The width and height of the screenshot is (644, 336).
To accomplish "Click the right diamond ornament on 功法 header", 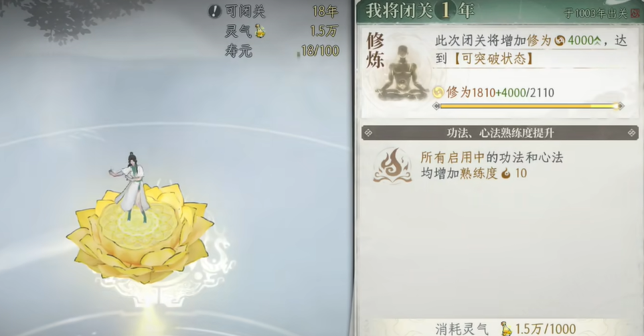I will click(x=632, y=133).
